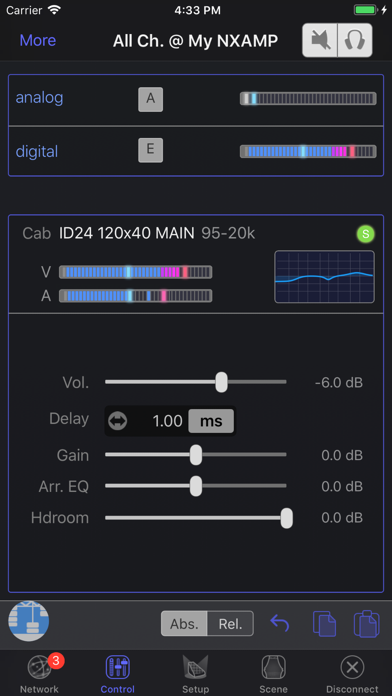Click the Hdroom value 0.0 dB
The height and width of the screenshot is (696, 392).
click(x=342, y=518)
